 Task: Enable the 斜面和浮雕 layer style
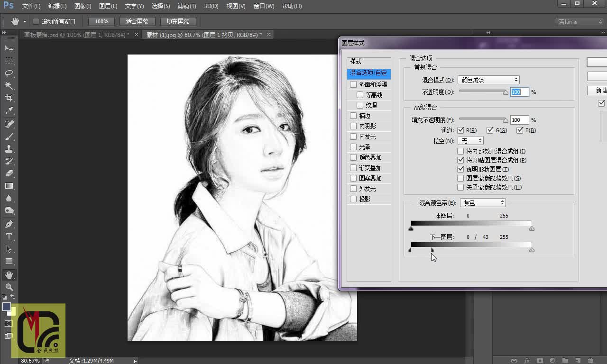pyautogui.click(x=353, y=84)
